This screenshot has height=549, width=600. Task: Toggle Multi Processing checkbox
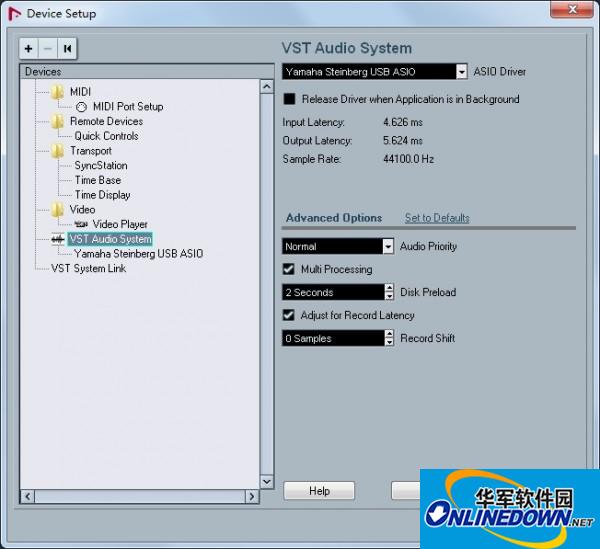click(289, 269)
